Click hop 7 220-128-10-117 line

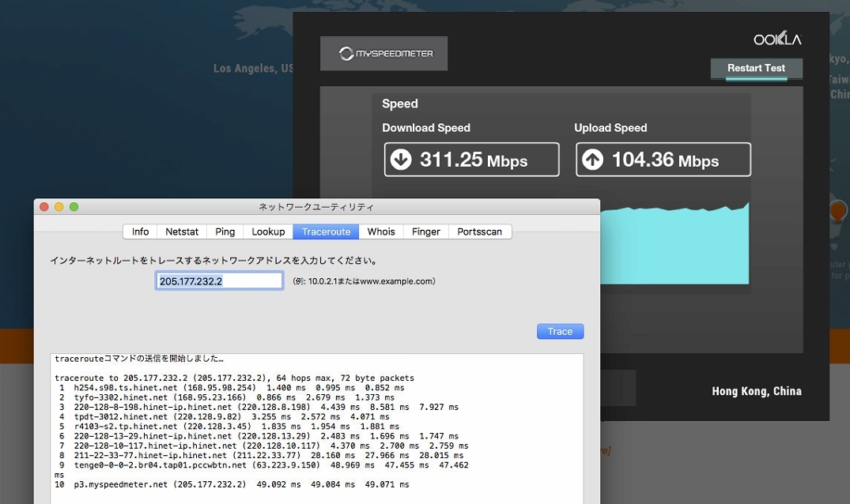(x=263, y=446)
